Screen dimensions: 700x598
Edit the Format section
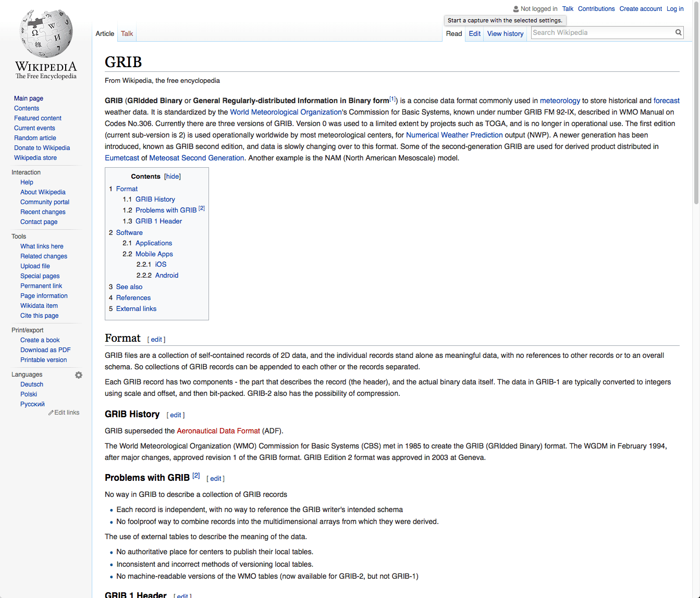point(156,340)
